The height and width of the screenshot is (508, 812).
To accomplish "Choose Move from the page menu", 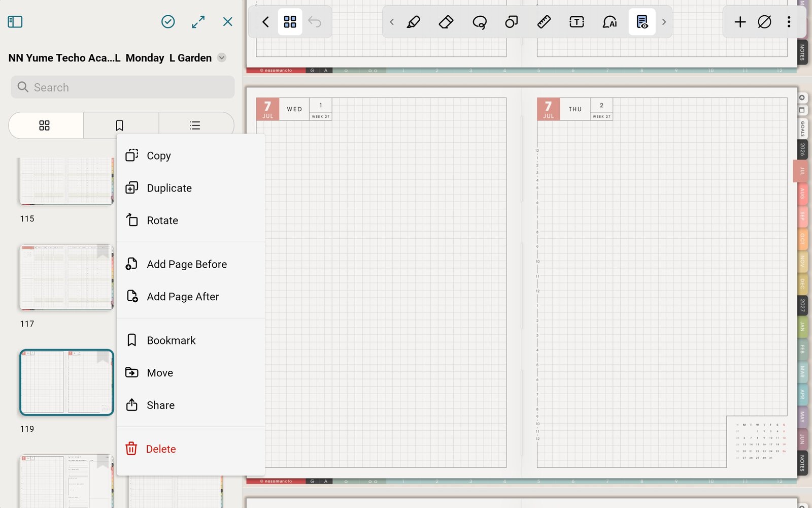I will 191,373.
